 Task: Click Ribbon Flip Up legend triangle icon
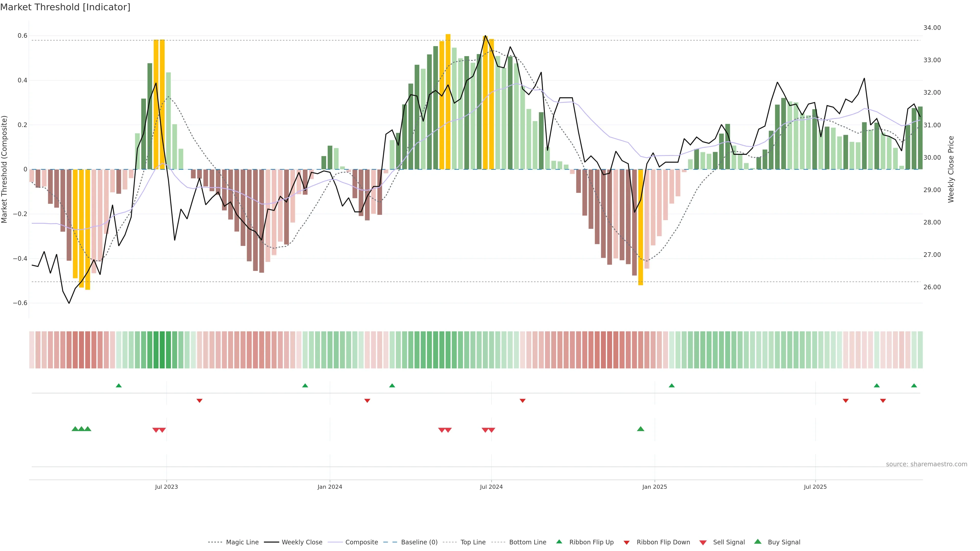point(559,542)
